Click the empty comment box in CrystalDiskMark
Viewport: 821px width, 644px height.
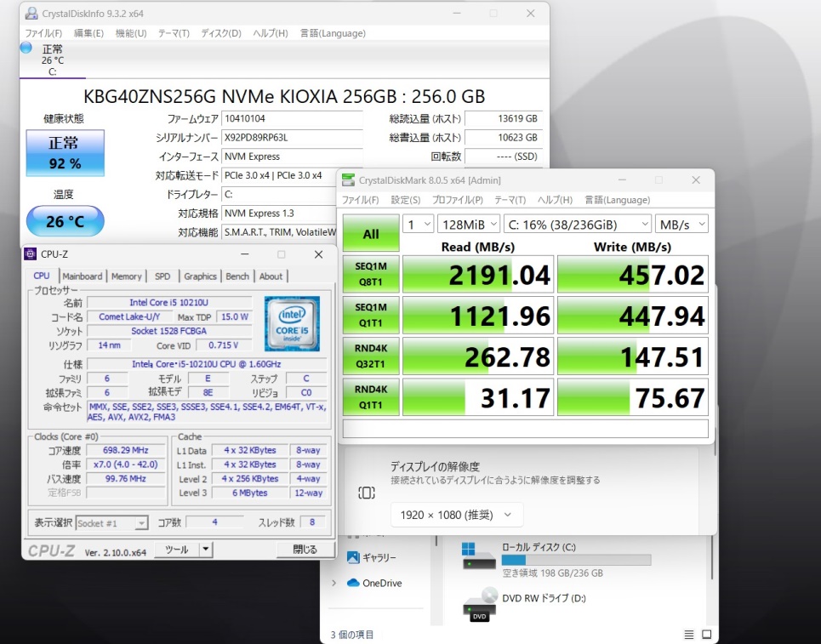point(525,428)
